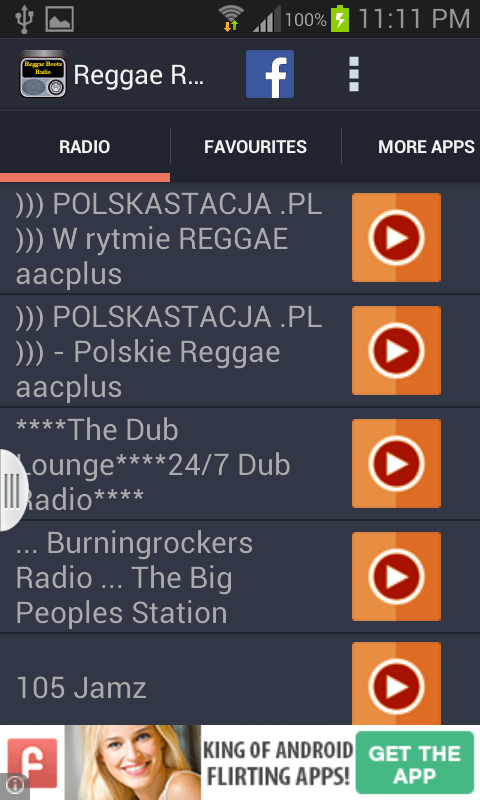The width and height of the screenshot is (480, 800).
Task: Tap the Reggae Roots Radio app icon
Action: point(43,74)
